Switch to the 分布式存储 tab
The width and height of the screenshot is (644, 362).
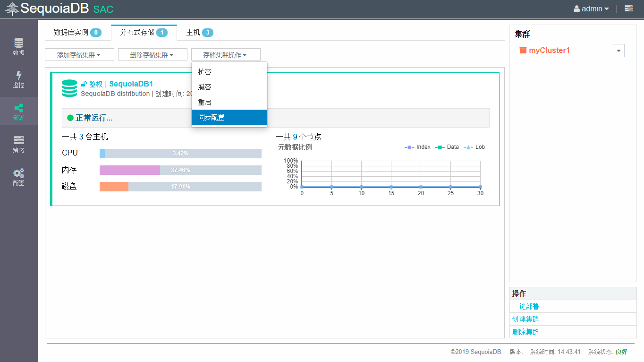coord(144,32)
